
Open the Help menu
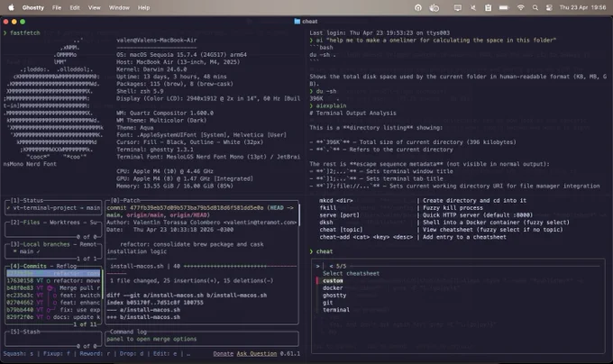point(143,7)
